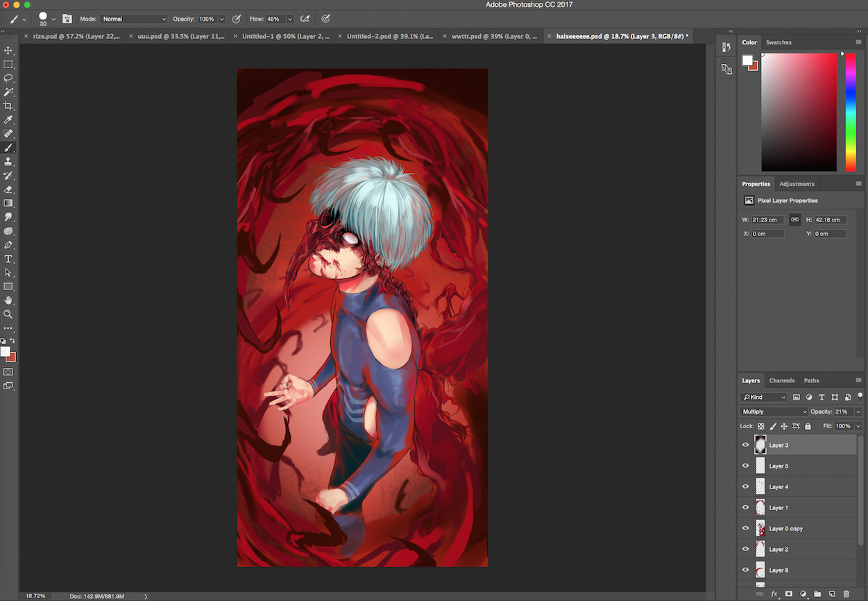Open the brush Opacity slider dropdown

(x=222, y=19)
